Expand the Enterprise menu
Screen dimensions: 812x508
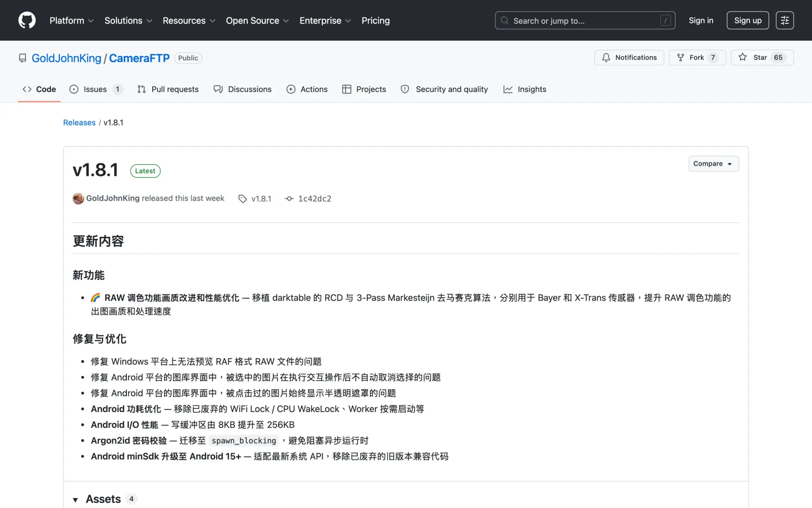(325, 20)
